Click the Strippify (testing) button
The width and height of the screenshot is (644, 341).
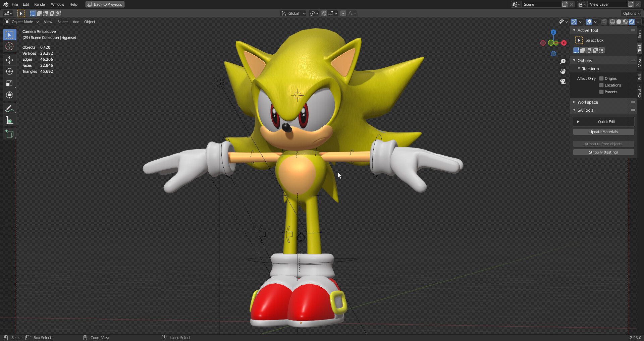click(x=603, y=152)
